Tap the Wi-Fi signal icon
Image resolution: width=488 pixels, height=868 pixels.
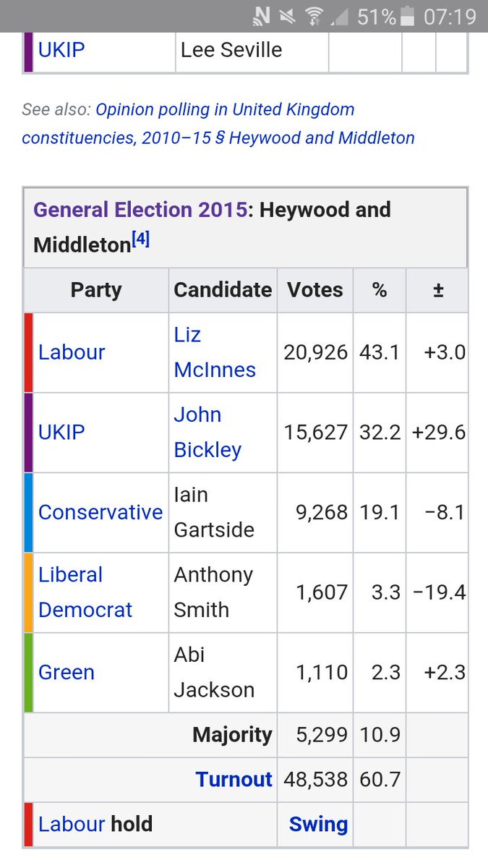tap(314, 16)
